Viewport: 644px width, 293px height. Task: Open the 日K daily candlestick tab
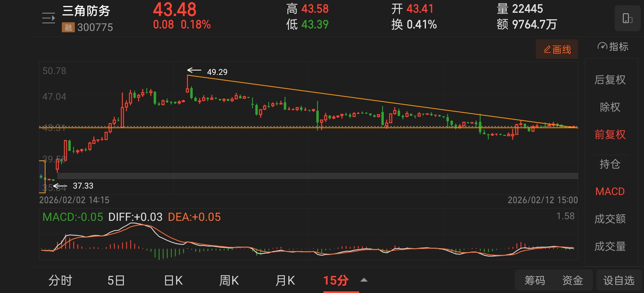tap(173, 281)
